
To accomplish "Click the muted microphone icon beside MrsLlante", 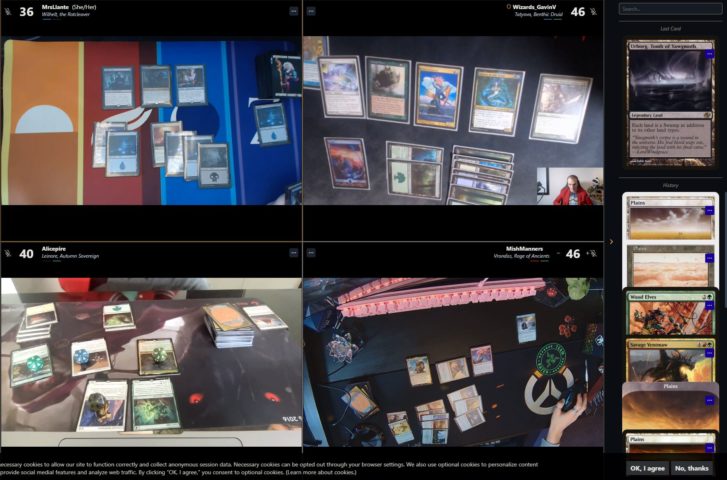I will click(7, 12).
